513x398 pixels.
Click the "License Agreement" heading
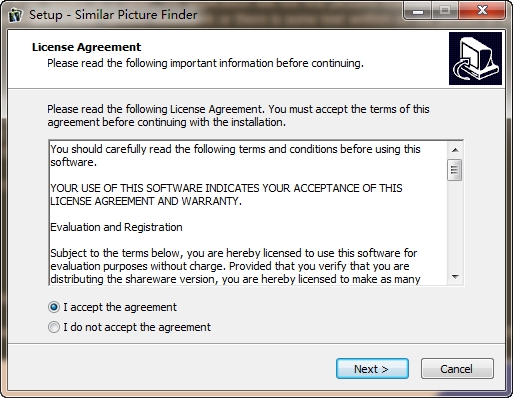(87, 47)
